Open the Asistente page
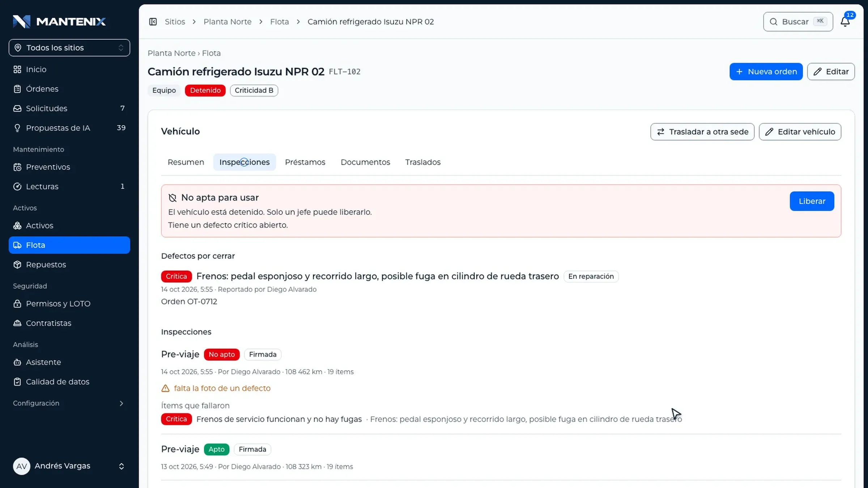 [69, 362]
